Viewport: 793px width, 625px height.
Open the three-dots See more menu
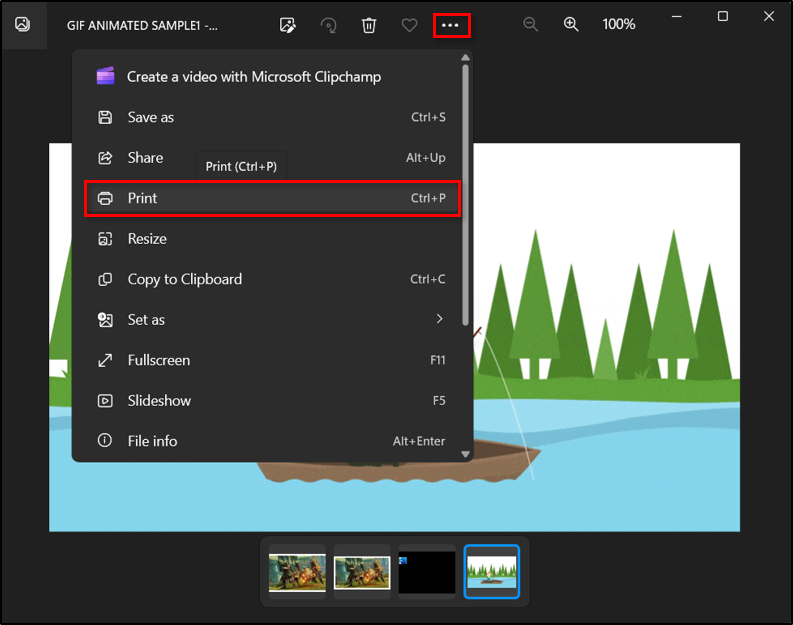(450, 25)
